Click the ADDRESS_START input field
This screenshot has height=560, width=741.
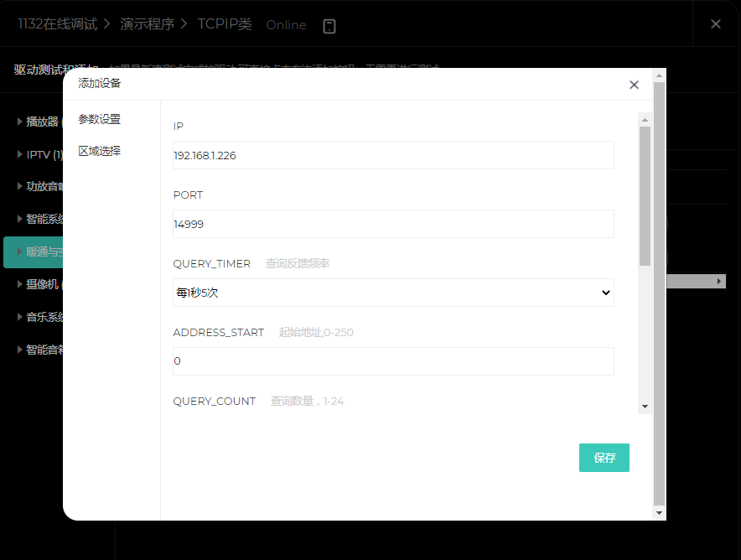[393, 361]
